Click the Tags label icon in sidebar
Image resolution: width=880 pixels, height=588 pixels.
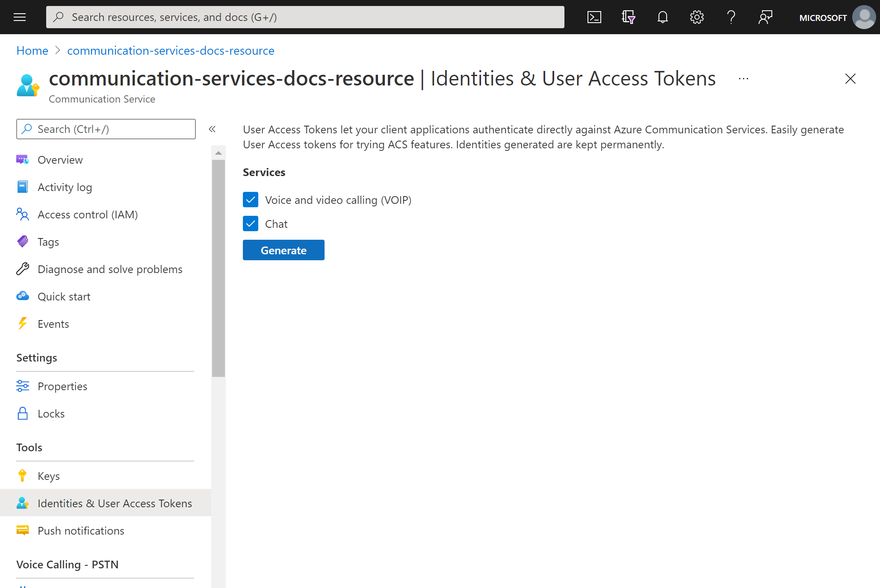(22, 241)
